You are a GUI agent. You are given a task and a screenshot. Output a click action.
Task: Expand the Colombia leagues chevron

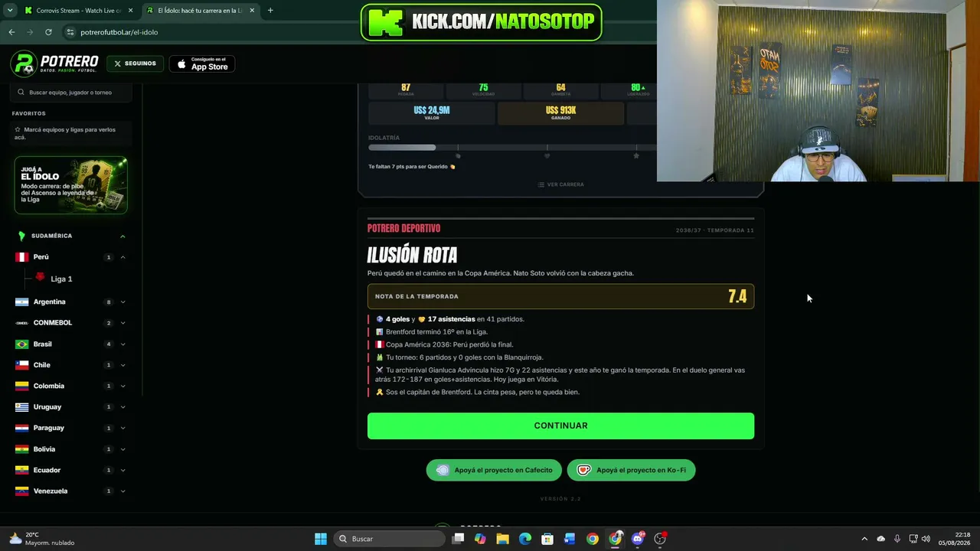pos(122,386)
